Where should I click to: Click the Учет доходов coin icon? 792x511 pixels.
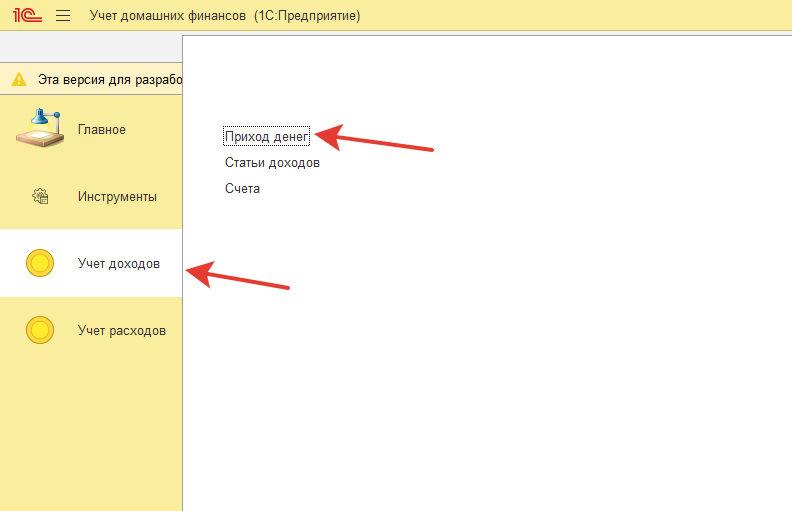pyautogui.click(x=40, y=263)
